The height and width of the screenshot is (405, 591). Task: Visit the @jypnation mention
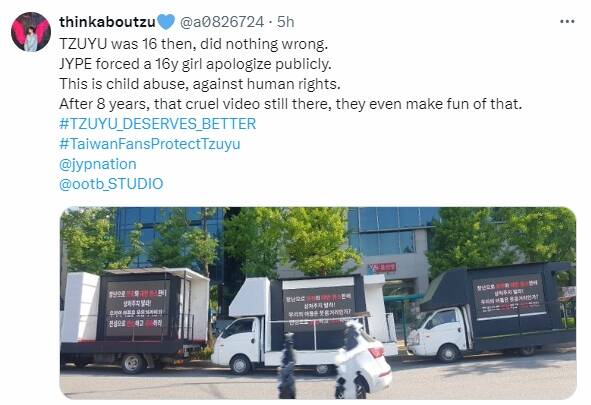tap(98, 164)
